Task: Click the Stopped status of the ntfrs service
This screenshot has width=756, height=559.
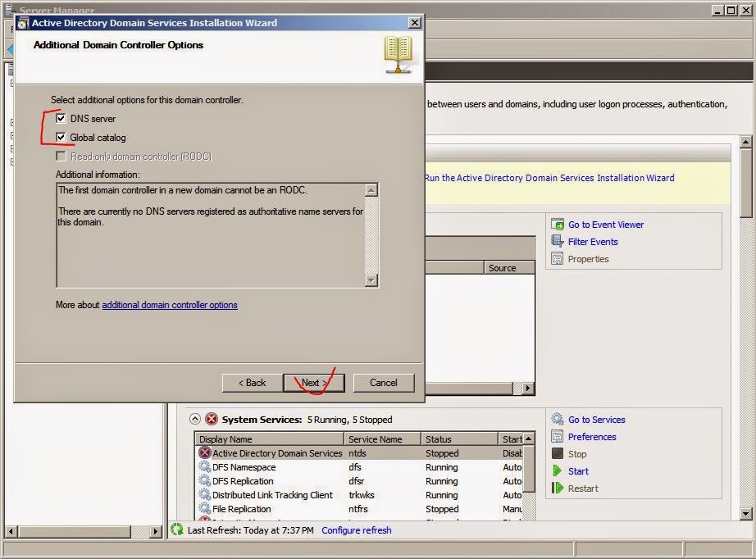Action: pyautogui.click(x=442, y=509)
